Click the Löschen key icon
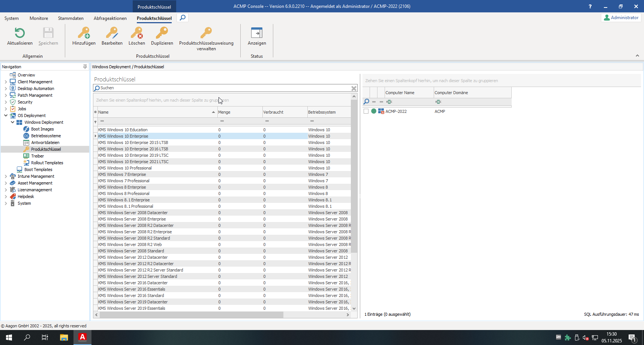The height and width of the screenshot is (345, 644). point(136,33)
